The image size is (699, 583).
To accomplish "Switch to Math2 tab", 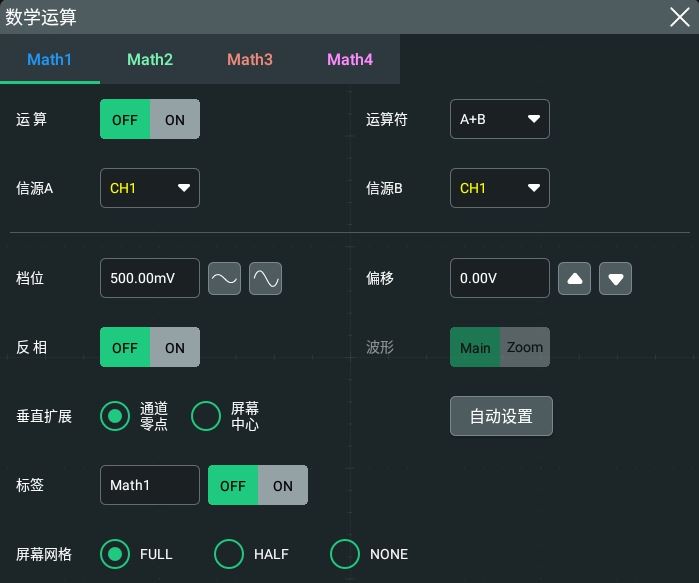I will [150, 59].
